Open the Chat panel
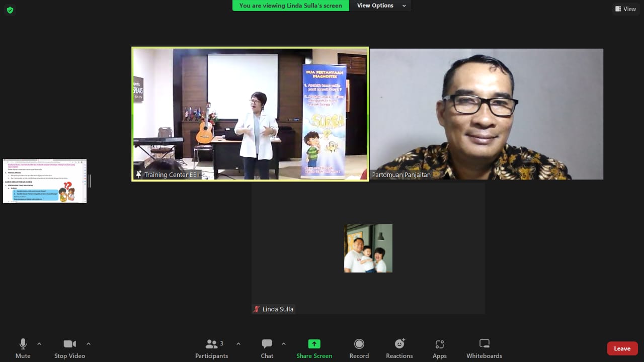The width and height of the screenshot is (644, 362). [267, 348]
